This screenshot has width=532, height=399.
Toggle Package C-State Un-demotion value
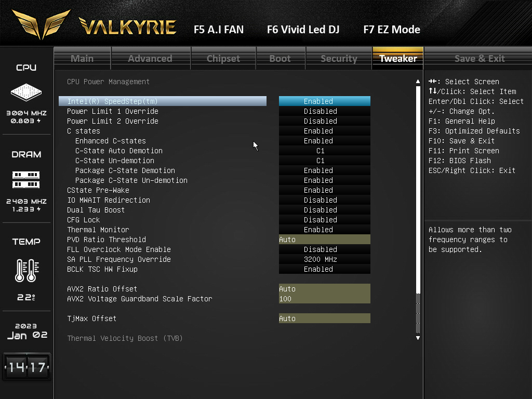324,180
